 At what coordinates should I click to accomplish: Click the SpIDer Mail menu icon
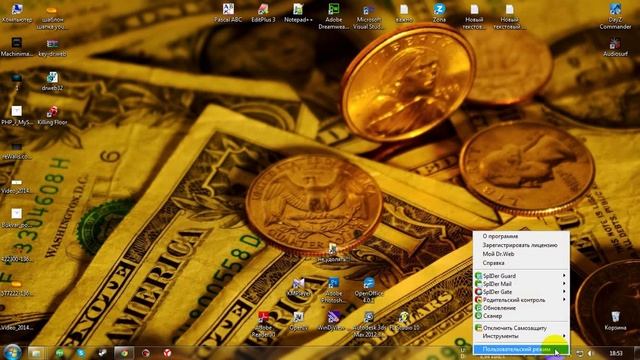pos(478,284)
